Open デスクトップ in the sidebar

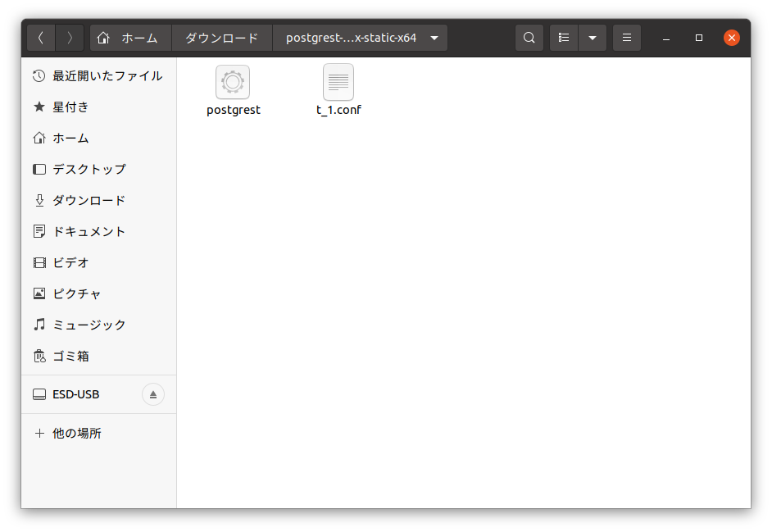point(98,169)
